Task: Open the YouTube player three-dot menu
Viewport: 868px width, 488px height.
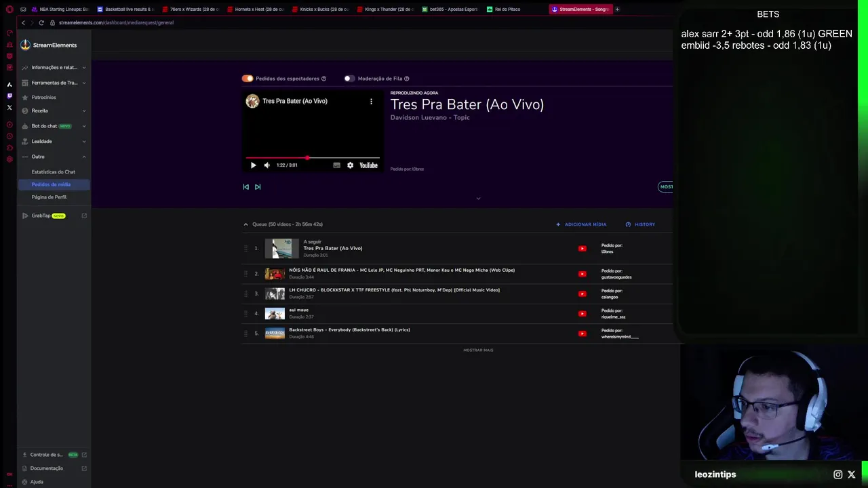Action: [x=371, y=101]
